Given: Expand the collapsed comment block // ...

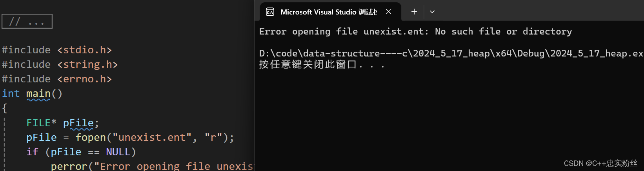Looking at the screenshot, I should tap(27, 21).
